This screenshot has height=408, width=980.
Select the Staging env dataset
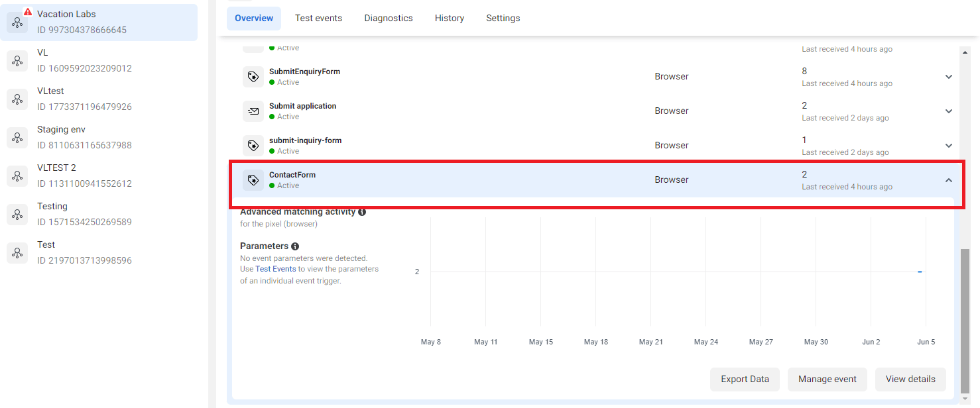pyautogui.click(x=61, y=137)
